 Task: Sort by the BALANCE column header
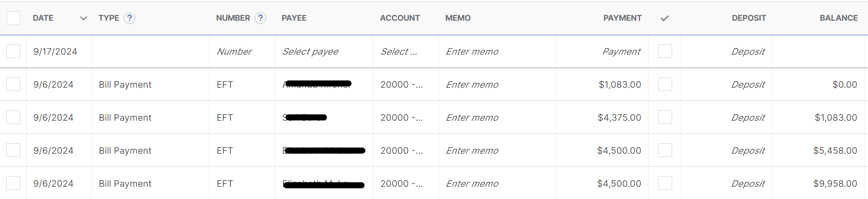point(838,18)
